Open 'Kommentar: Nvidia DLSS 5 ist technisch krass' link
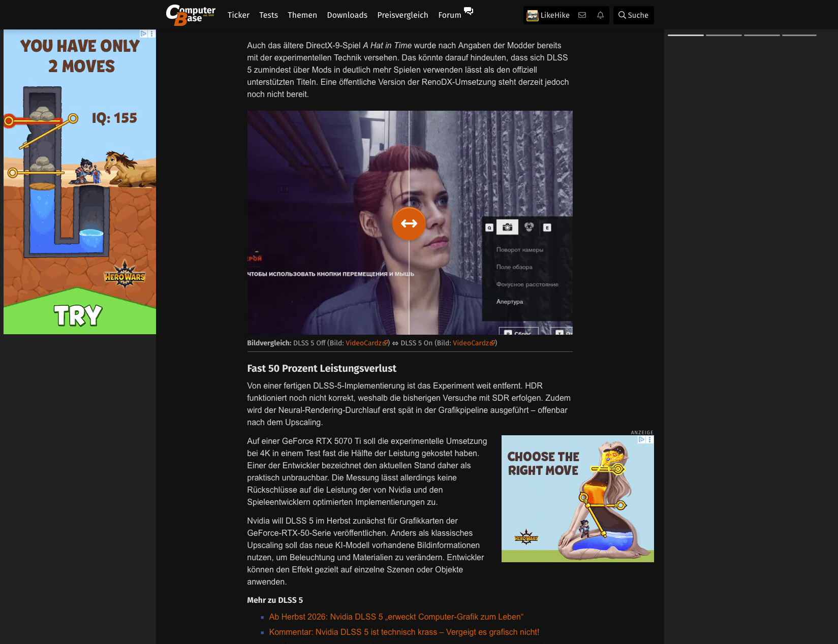 (404, 632)
